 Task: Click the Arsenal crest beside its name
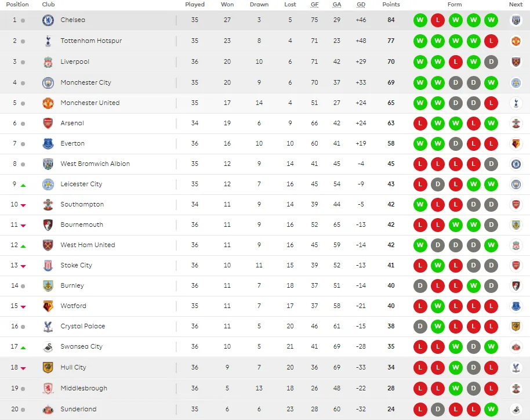48,123
